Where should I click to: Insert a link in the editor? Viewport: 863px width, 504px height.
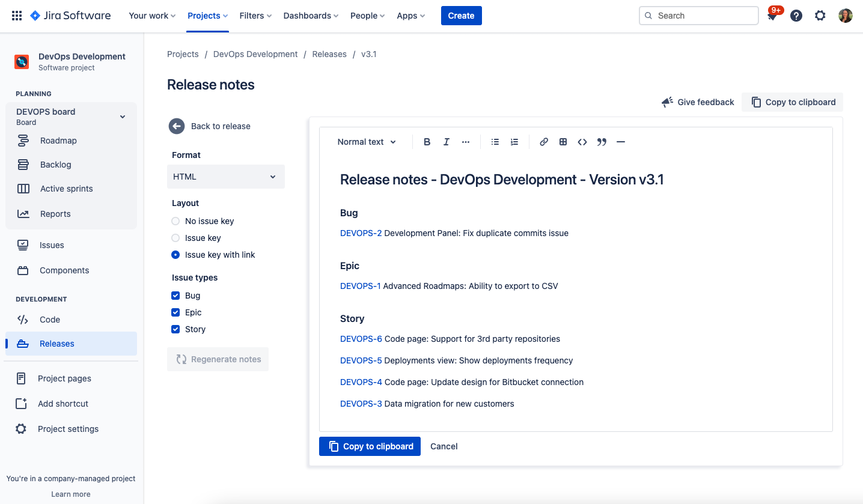pos(544,142)
